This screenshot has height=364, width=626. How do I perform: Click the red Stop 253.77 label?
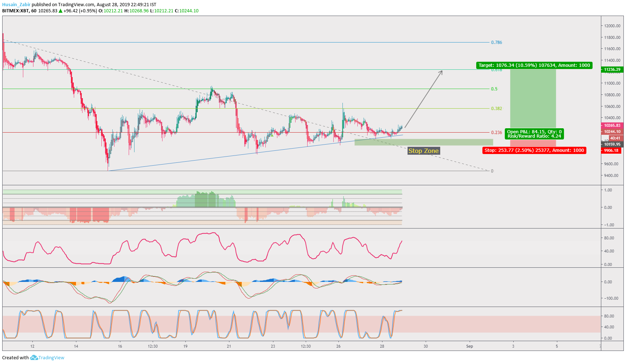tap(534, 150)
